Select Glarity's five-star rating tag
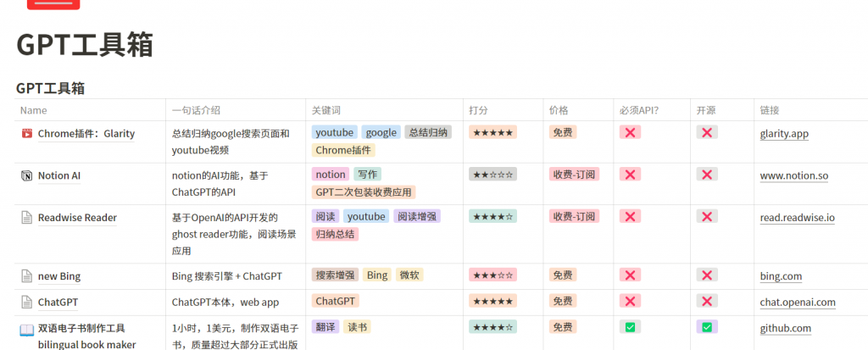 tap(492, 132)
